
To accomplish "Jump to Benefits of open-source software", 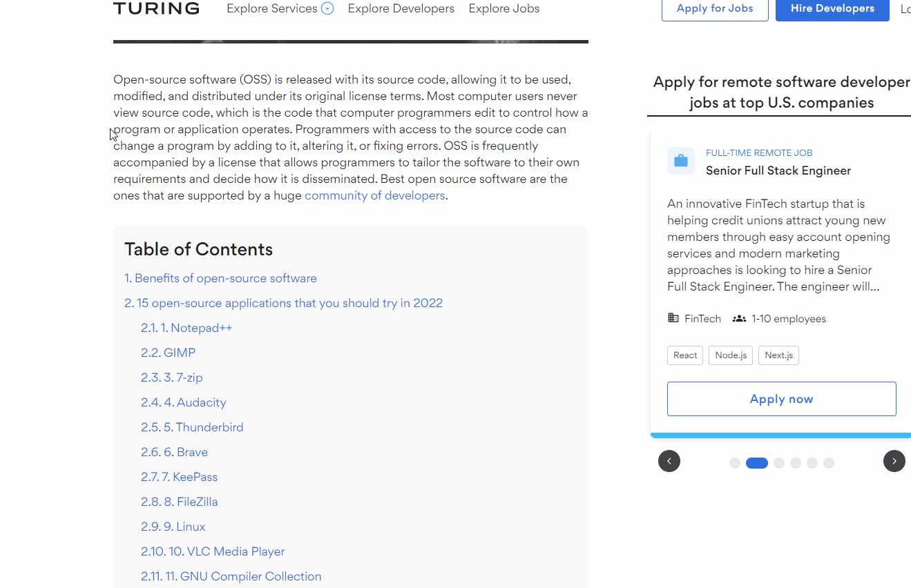I will pyautogui.click(x=220, y=278).
